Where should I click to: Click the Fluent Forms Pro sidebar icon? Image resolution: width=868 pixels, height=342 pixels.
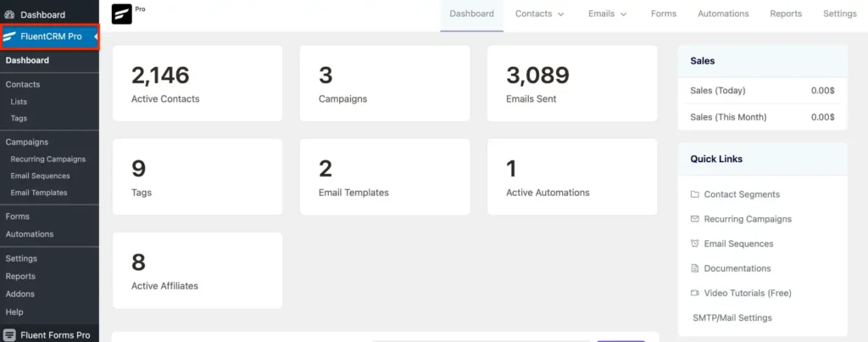tap(9, 335)
